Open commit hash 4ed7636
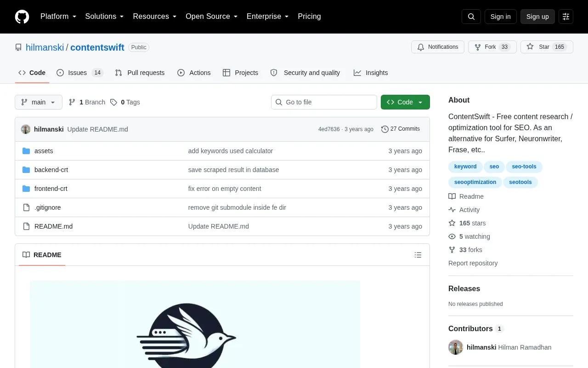The width and height of the screenshot is (588, 368). 329,129
